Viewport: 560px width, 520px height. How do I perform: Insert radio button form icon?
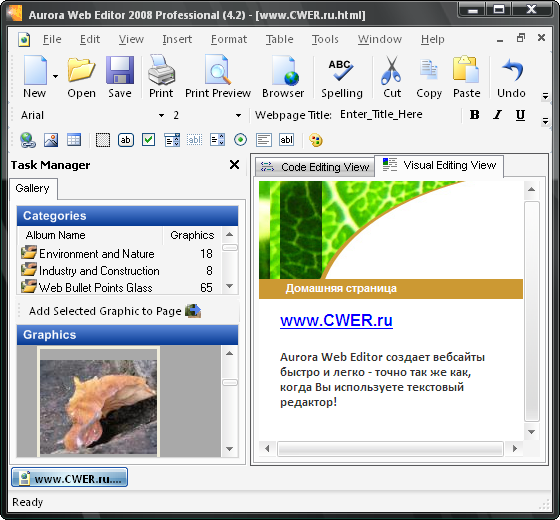[x=240, y=140]
